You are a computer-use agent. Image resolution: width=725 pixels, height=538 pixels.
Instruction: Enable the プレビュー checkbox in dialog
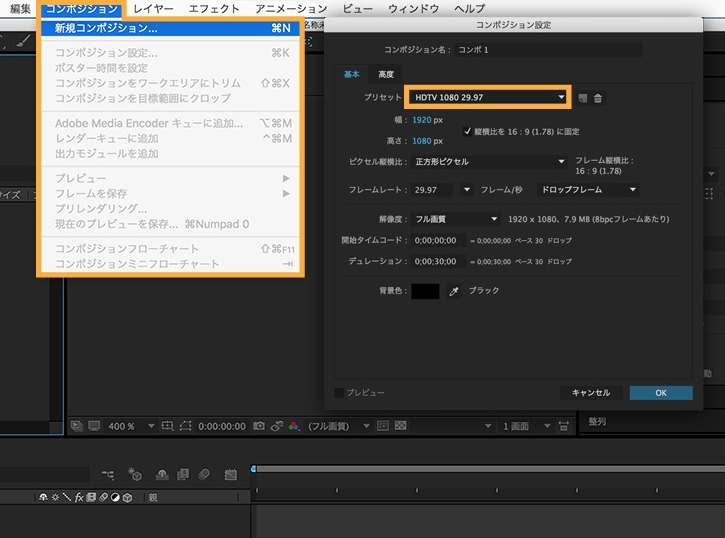(339, 393)
